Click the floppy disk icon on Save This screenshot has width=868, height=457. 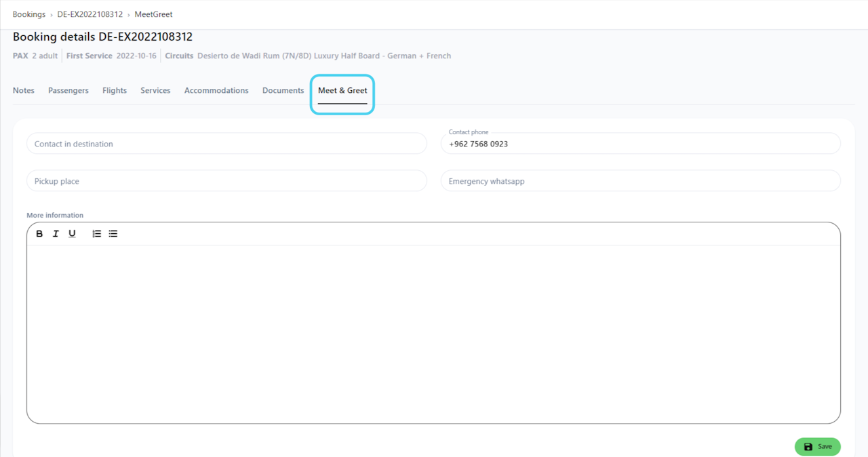[808, 447]
